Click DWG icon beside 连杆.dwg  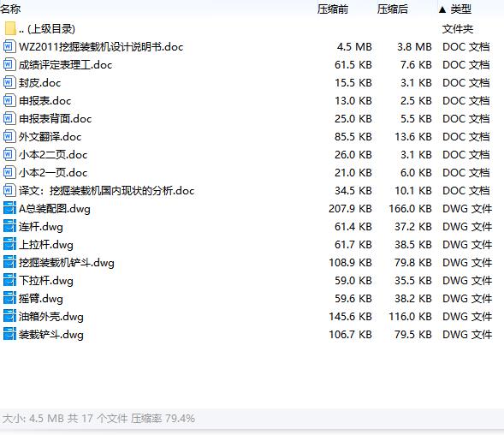click(x=9, y=226)
